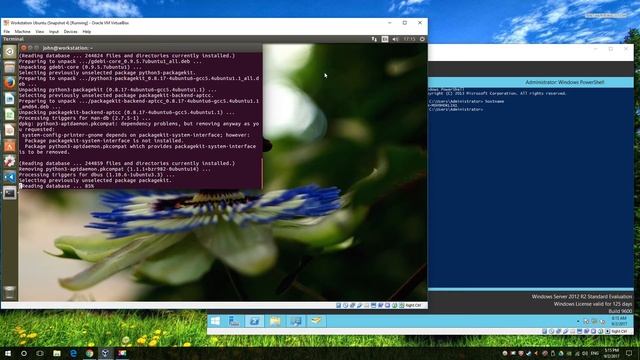Launch Firefox from the Ubuntu launcher

click(x=10, y=83)
